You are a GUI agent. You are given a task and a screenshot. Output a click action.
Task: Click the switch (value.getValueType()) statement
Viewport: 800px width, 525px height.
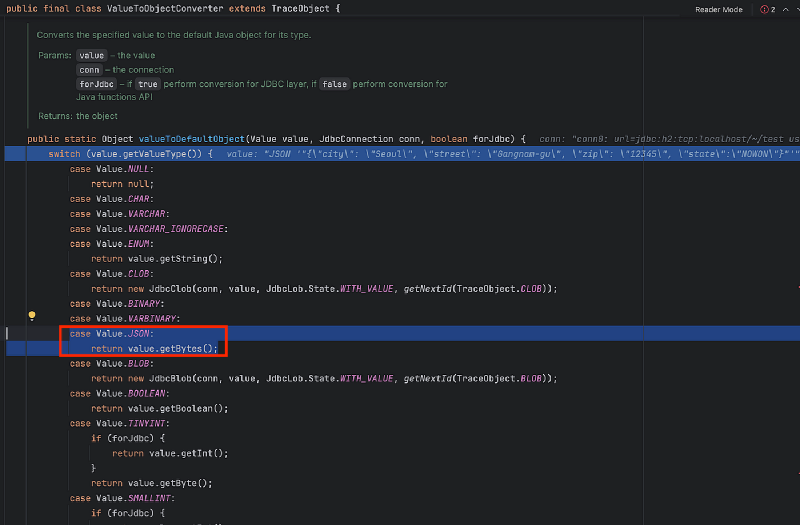point(130,154)
